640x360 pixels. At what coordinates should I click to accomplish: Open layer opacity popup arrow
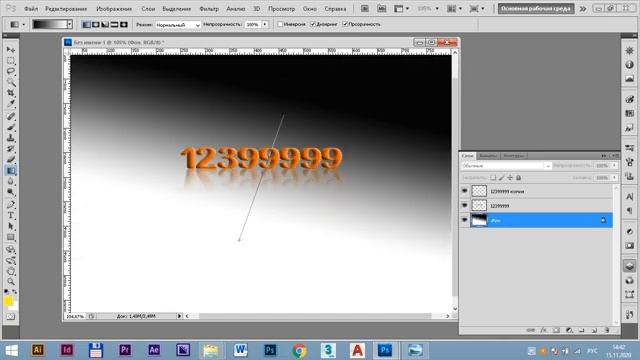click(614, 166)
